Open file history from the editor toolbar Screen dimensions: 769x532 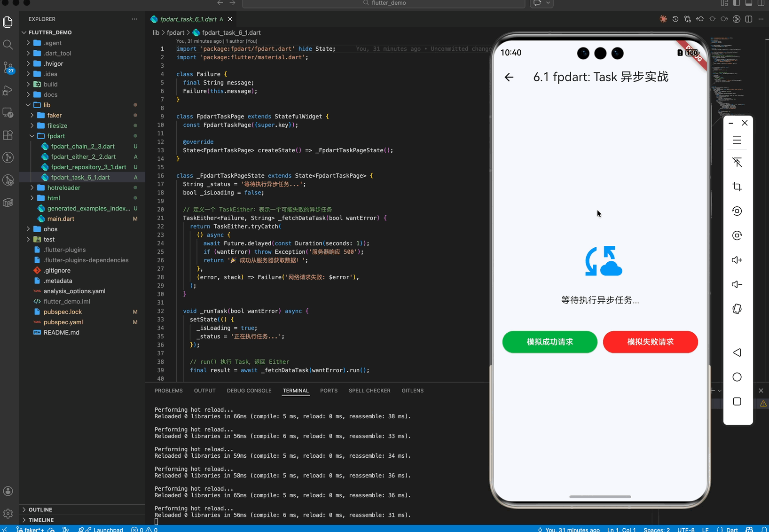pyautogui.click(x=675, y=19)
